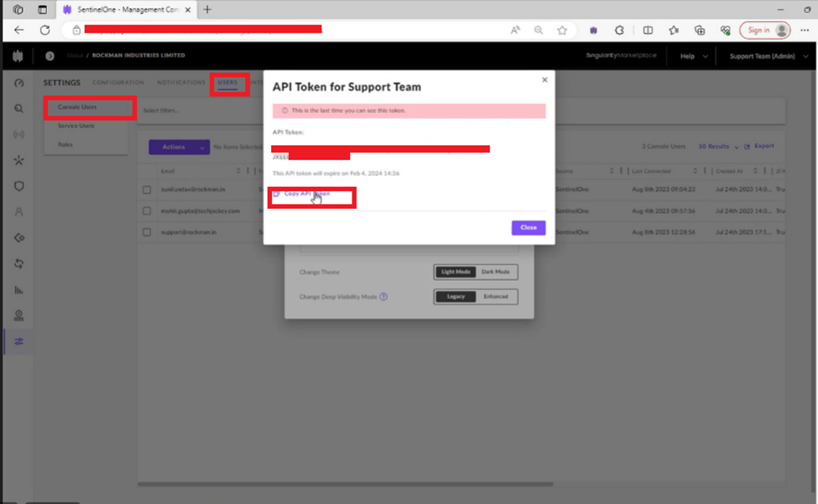The width and height of the screenshot is (818, 504).
Task: Close the SentinelOne browser tab
Action: click(188, 9)
